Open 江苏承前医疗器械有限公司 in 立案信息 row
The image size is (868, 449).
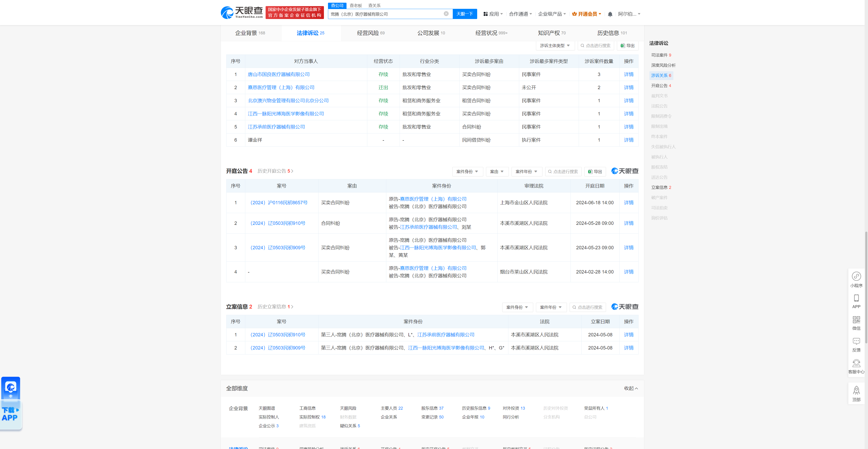coord(446,334)
